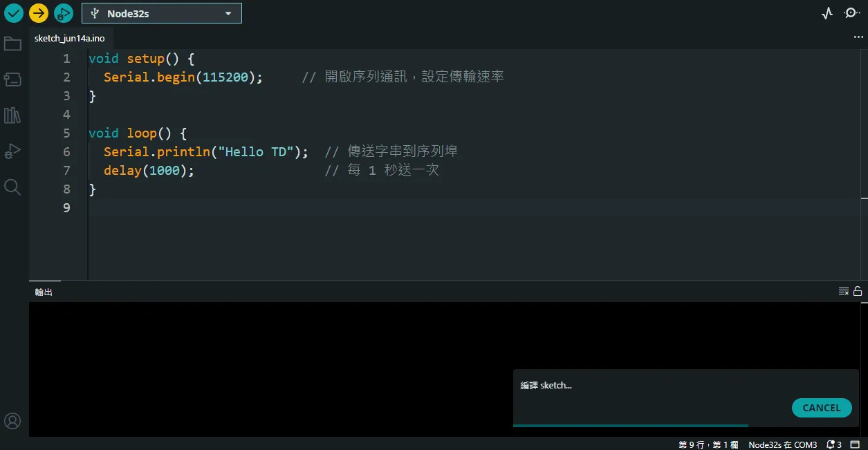The width and height of the screenshot is (868, 450).
Task: Open the Serial Plotter icon
Action: (x=827, y=12)
